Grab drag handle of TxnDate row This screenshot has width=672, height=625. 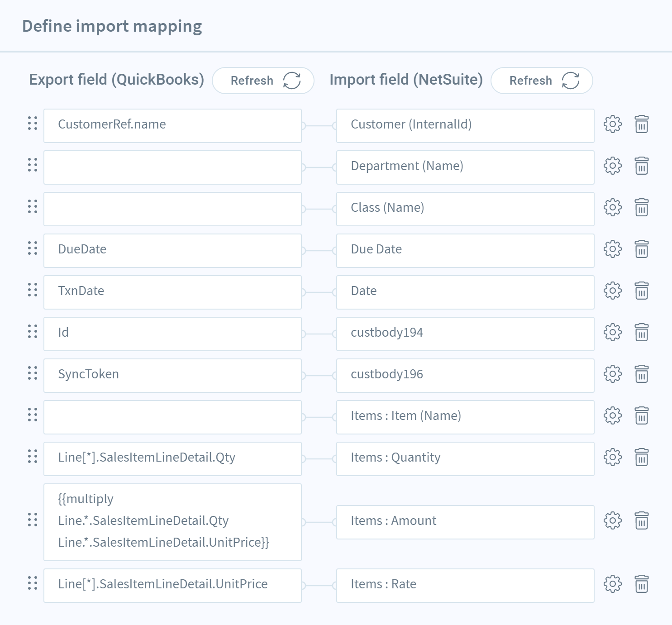tap(33, 290)
